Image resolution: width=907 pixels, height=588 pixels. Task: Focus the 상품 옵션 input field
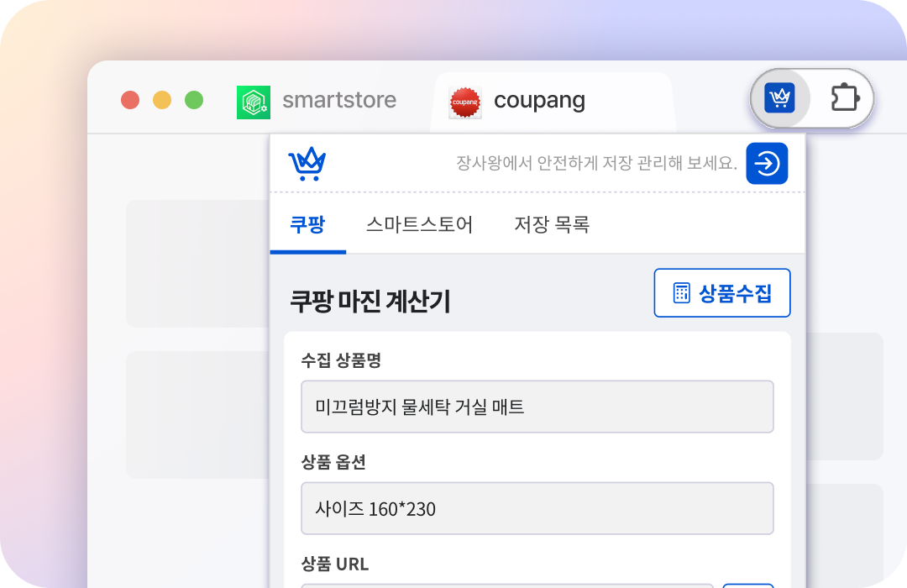(537, 508)
